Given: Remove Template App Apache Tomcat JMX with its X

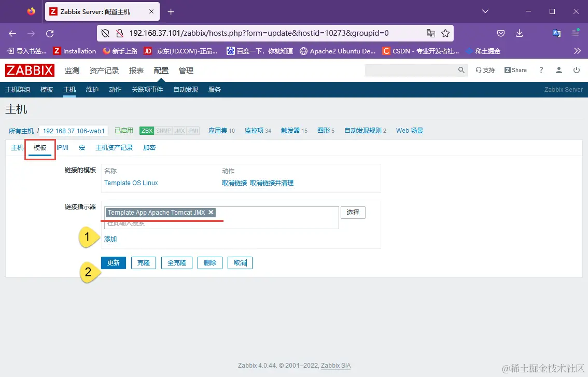Looking at the screenshot, I should [x=211, y=212].
